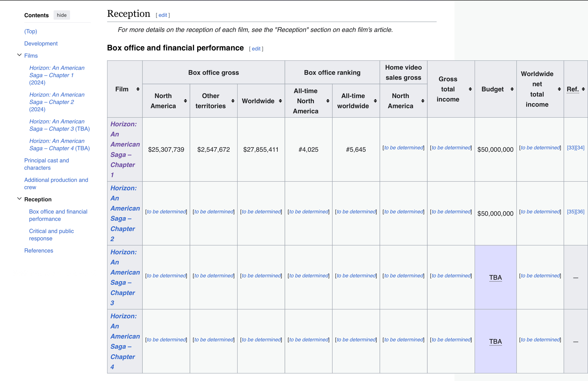Click Chapter 4 net total income 'to be determined'
This screenshot has height=381, width=588.
(540, 340)
